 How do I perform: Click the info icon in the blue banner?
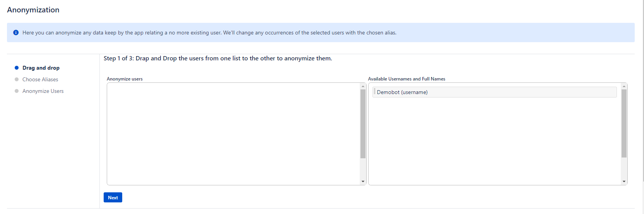(x=16, y=33)
